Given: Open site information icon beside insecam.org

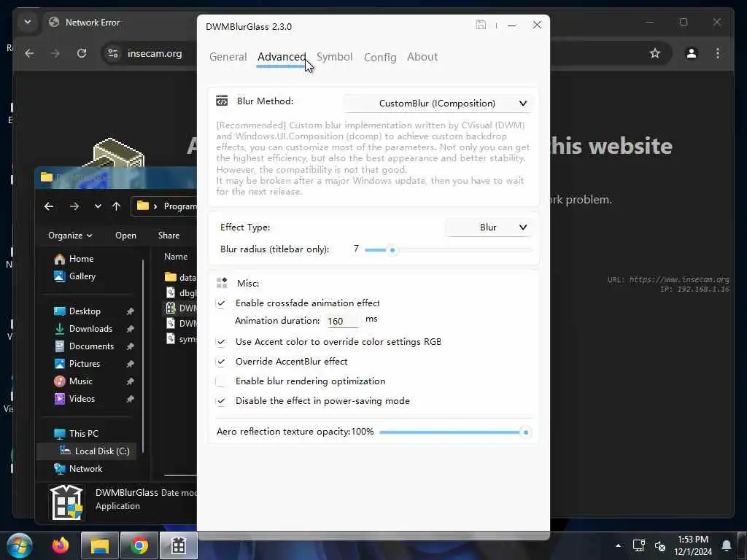Looking at the screenshot, I should click(x=113, y=53).
